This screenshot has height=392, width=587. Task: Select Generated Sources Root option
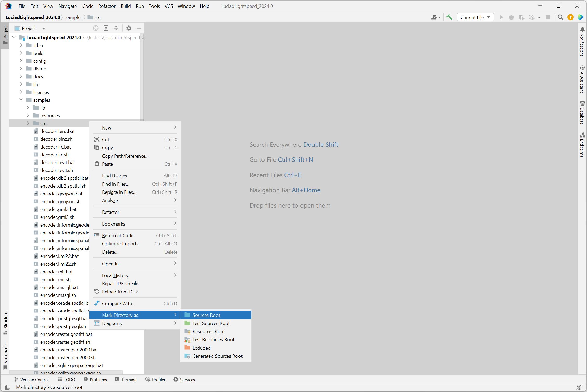[x=215, y=356]
